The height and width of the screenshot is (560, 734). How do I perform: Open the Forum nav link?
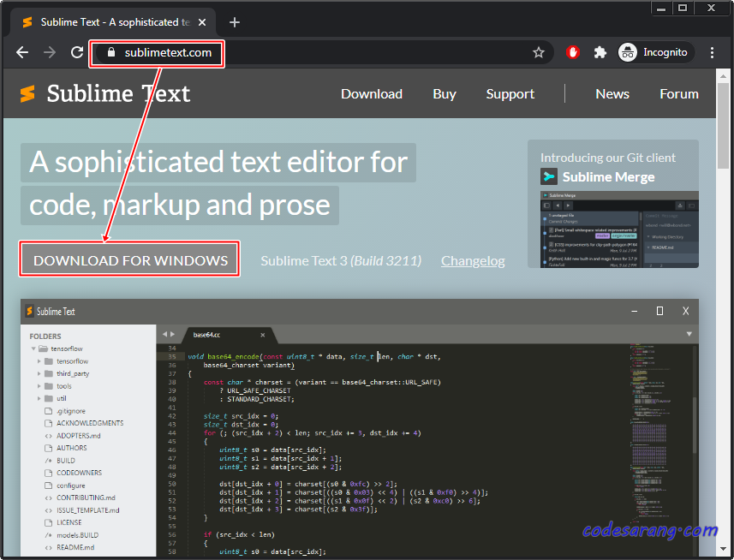click(x=679, y=94)
